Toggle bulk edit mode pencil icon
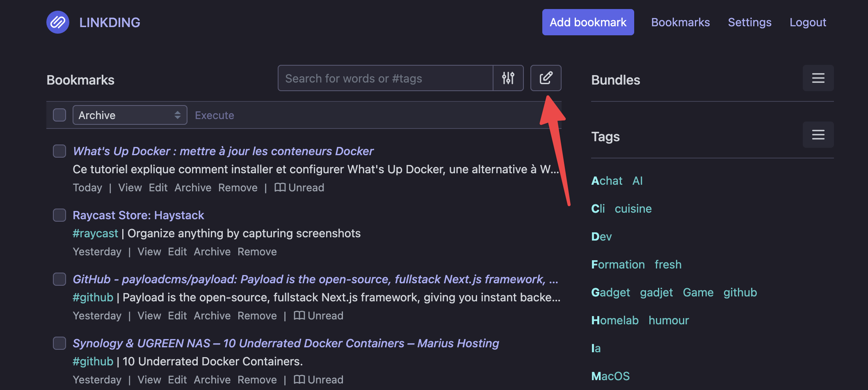 point(546,78)
